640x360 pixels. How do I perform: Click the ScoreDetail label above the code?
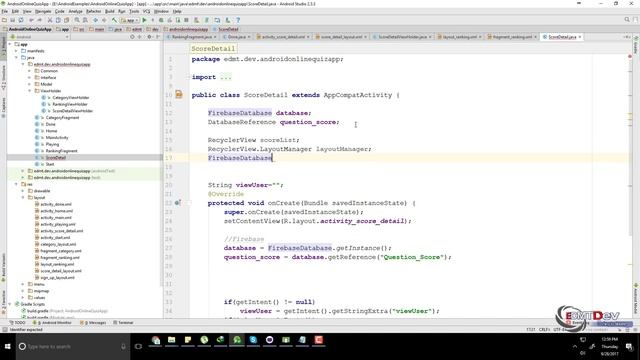tap(213, 49)
